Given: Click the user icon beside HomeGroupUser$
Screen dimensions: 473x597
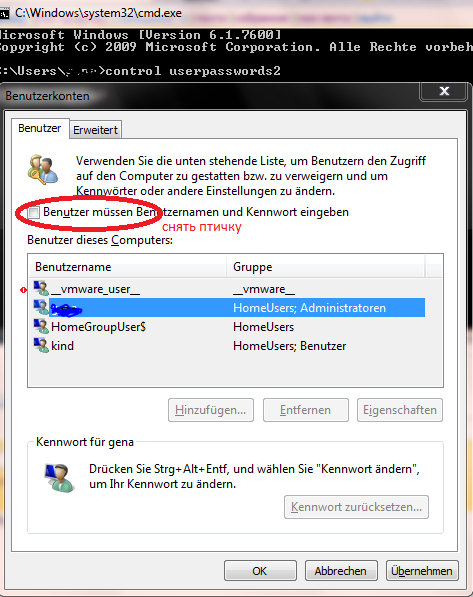Looking at the screenshot, I should [41, 326].
